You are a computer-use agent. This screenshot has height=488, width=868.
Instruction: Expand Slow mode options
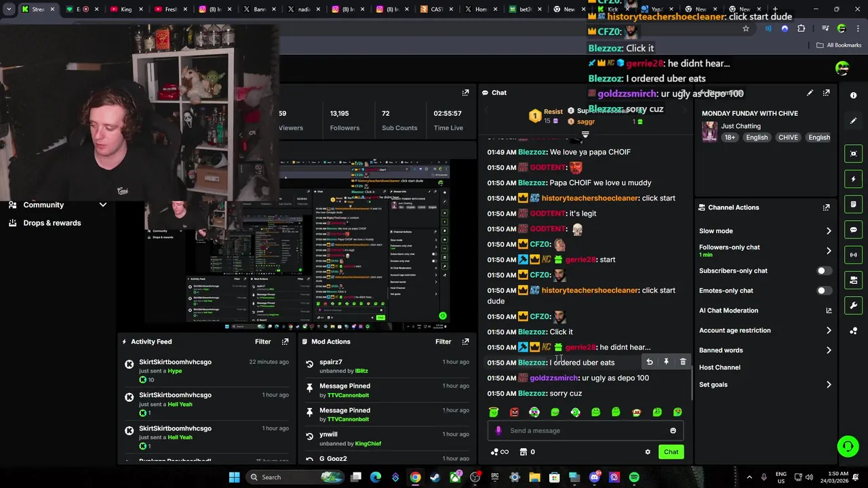point(829,231)
